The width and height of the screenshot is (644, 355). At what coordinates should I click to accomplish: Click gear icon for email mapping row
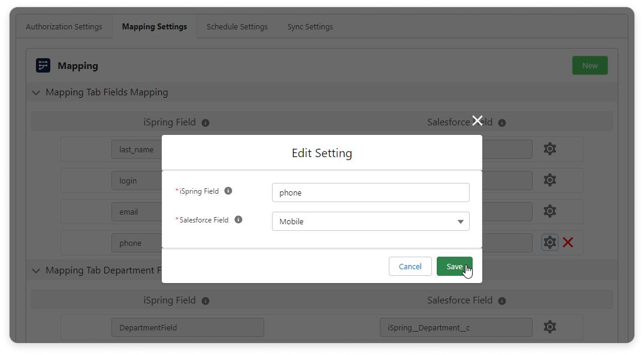coord(549,212)
